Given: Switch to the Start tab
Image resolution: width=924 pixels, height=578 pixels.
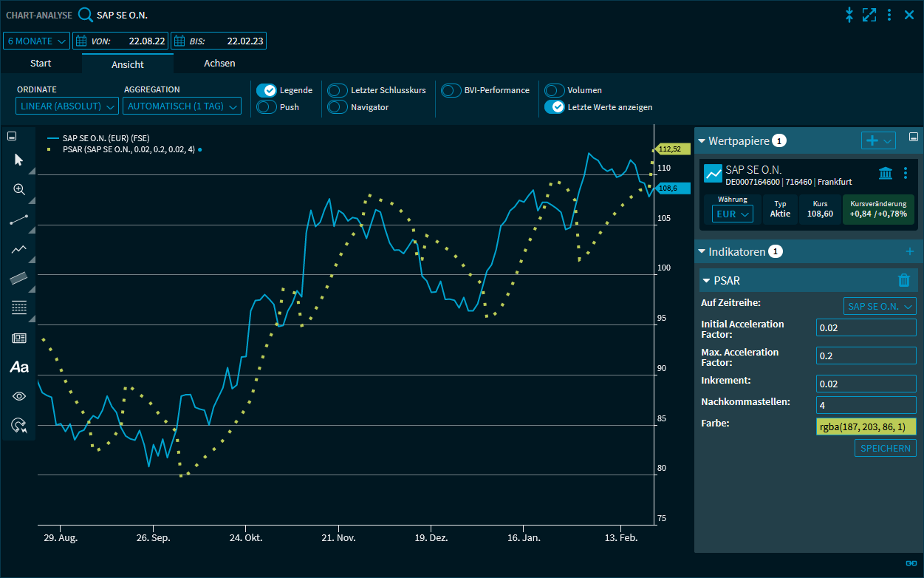Looking at the screenshot, I should click(41, 64).
